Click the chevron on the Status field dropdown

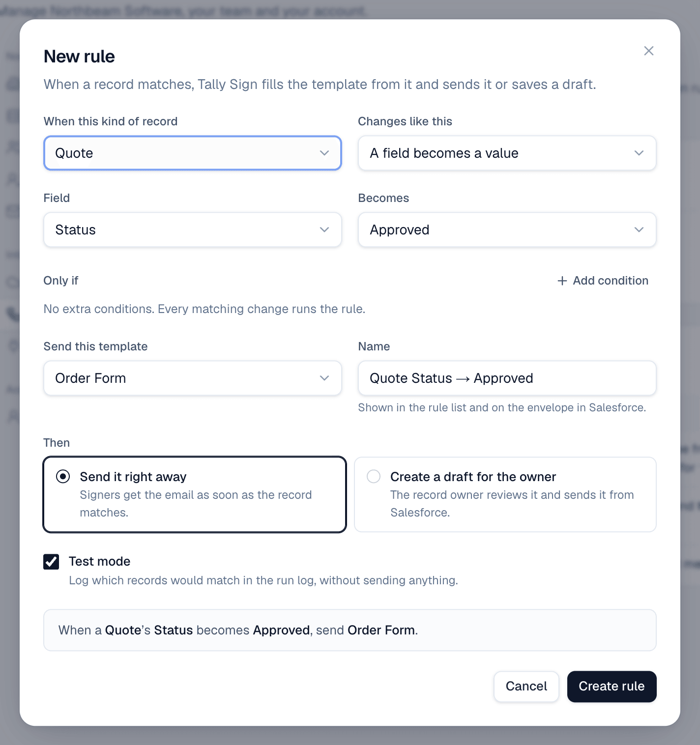(324, 229)
